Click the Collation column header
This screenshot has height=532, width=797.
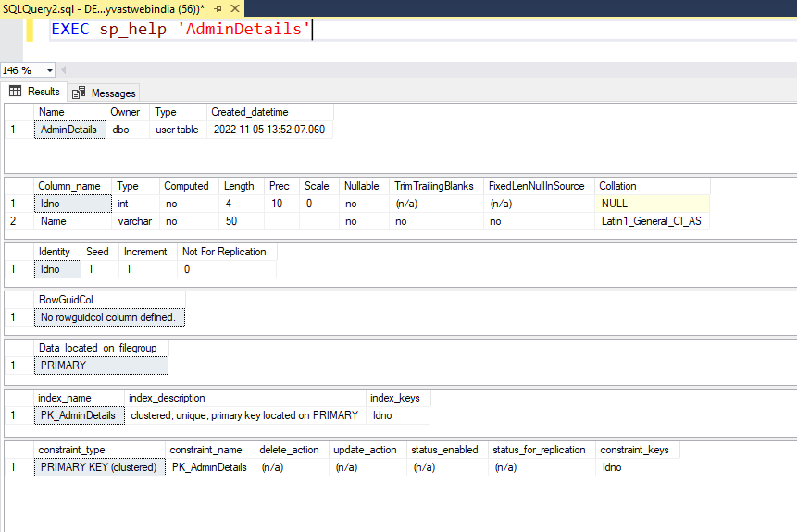point(617,186)
